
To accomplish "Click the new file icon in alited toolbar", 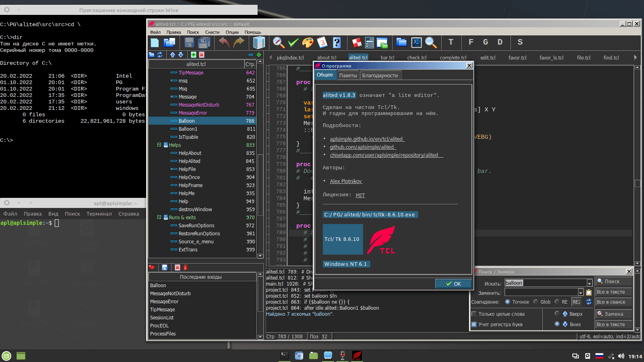I will [x=155, y=42].
